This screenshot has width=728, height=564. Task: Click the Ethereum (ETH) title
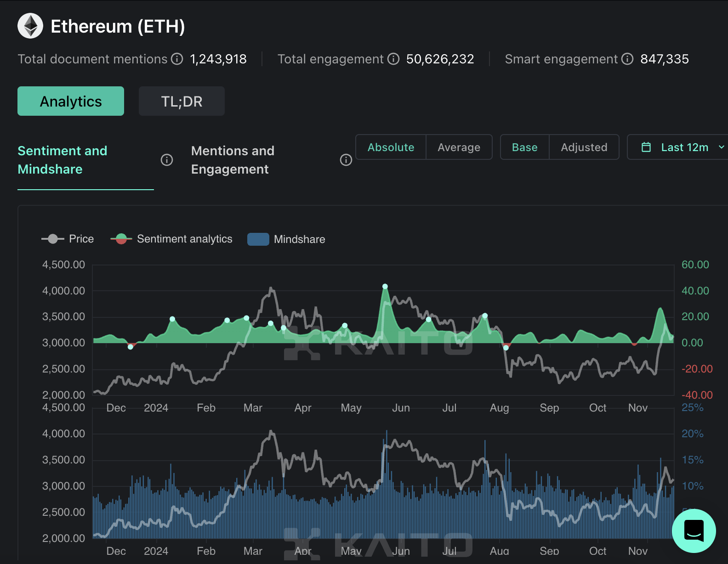point(118,26)
